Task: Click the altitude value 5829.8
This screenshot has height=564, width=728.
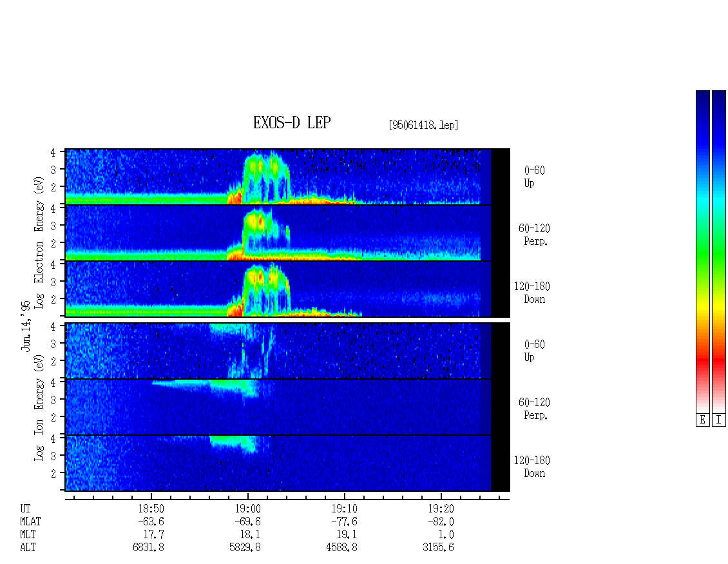Action: (245, 547)
